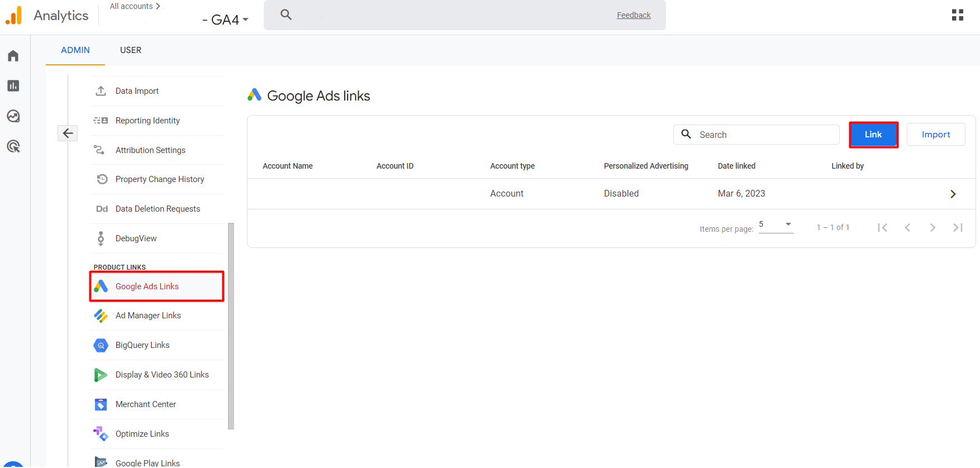Open the Home icon in left rail
Screen dimensions: 980x468
click(x=13, y=56)
